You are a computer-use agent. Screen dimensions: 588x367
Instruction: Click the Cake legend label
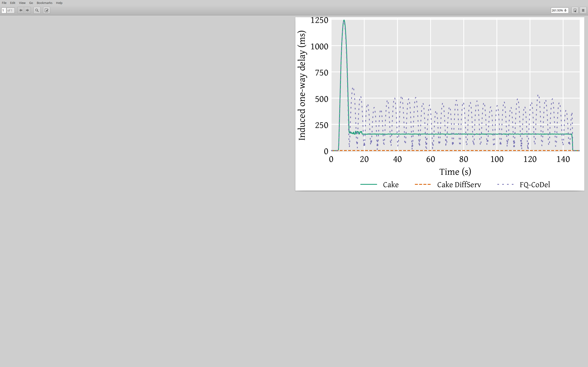[x=390, y=185]
